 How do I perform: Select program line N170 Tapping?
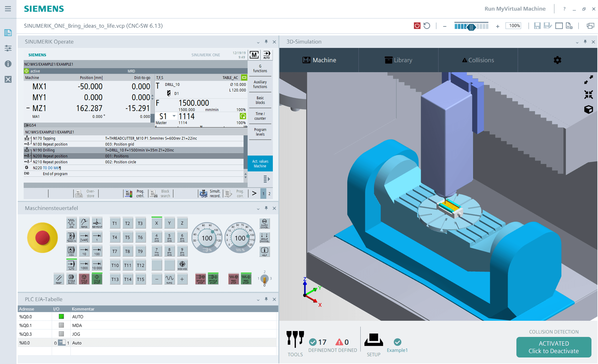(133, 138)
